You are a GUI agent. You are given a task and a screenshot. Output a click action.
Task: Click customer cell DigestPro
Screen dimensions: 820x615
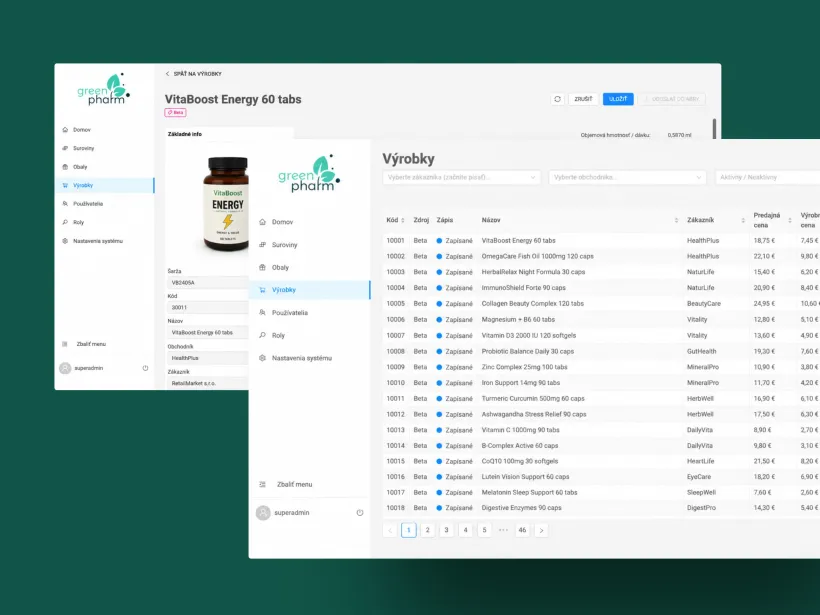click(x=701, y=508)
